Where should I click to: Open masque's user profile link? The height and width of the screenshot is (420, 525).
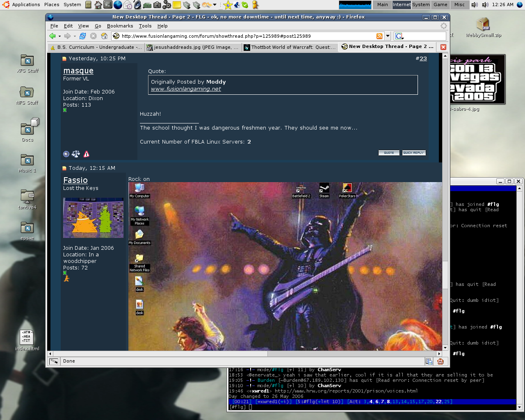(78, 71)
